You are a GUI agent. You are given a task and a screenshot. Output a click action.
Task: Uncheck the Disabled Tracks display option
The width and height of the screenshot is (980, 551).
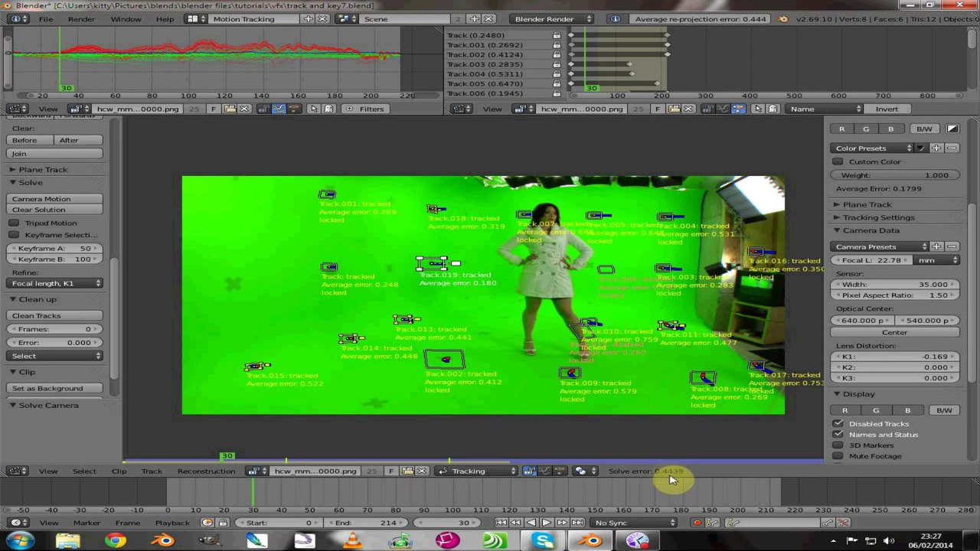[x=838, y=423]
